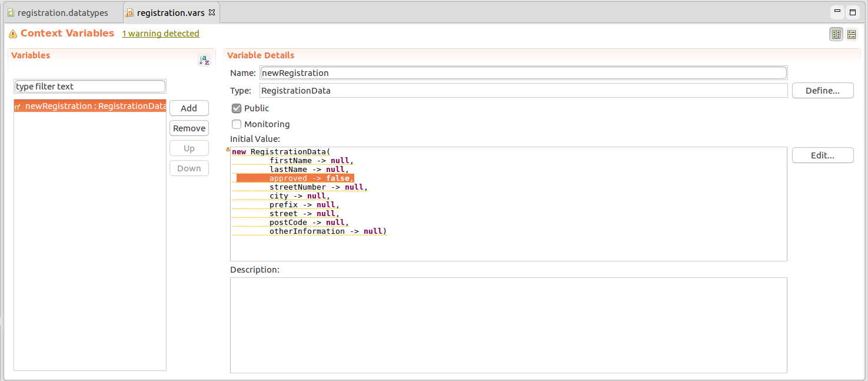The width and height of the screenshot is (868, 381).
Task: Click Edit... for the initial value
Action: point(823,155)
